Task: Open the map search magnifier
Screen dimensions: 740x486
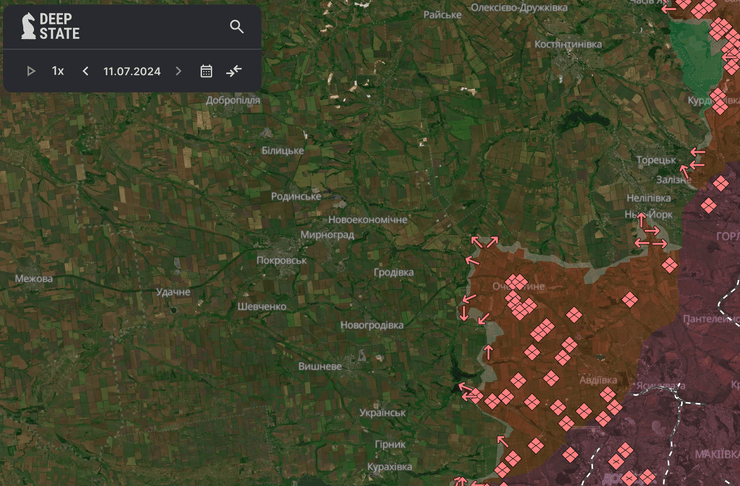Action: pos(237,27)
